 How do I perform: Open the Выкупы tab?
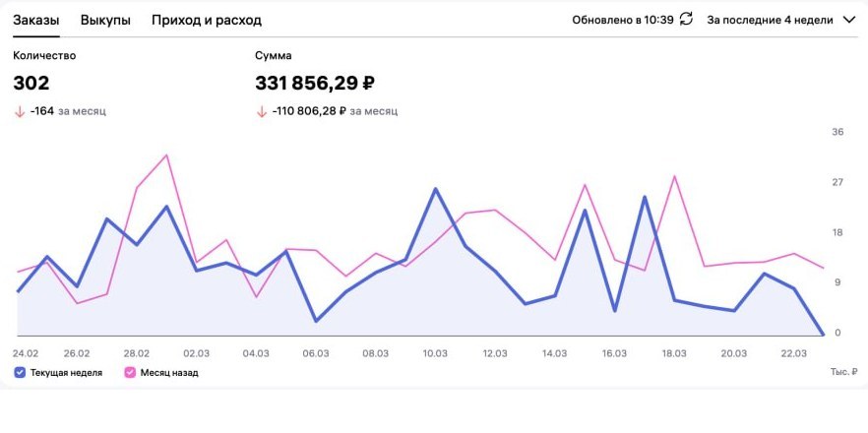click(105, 21)
